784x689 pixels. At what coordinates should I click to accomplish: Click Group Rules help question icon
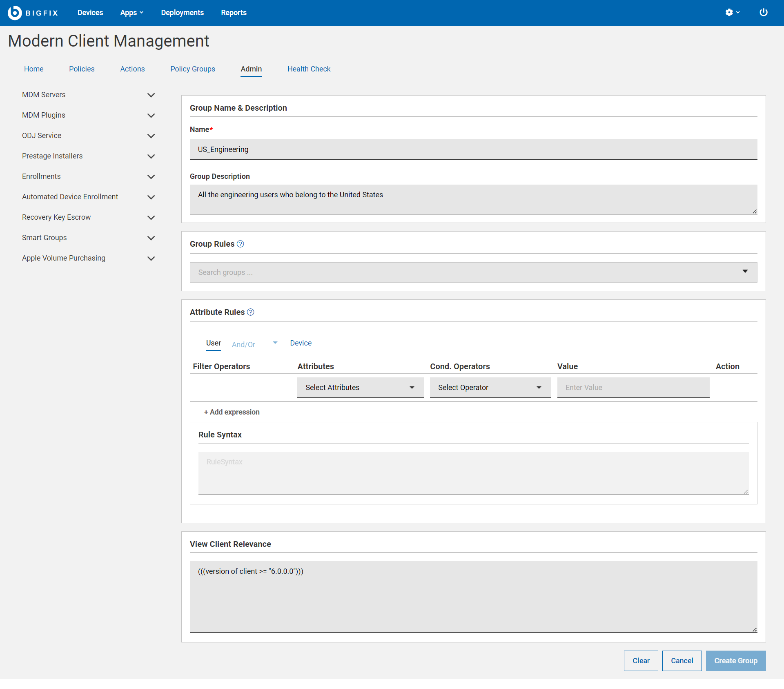pos(241,244)
